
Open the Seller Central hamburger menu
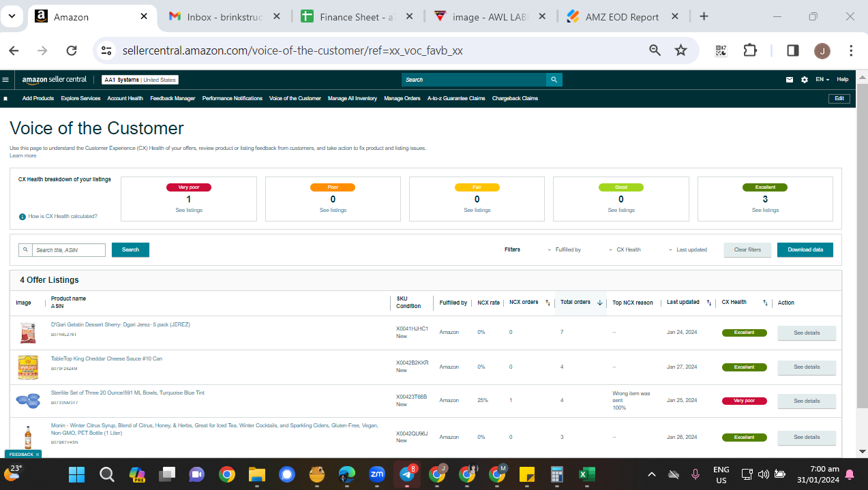pyautogui.click(x=5, y=80)
